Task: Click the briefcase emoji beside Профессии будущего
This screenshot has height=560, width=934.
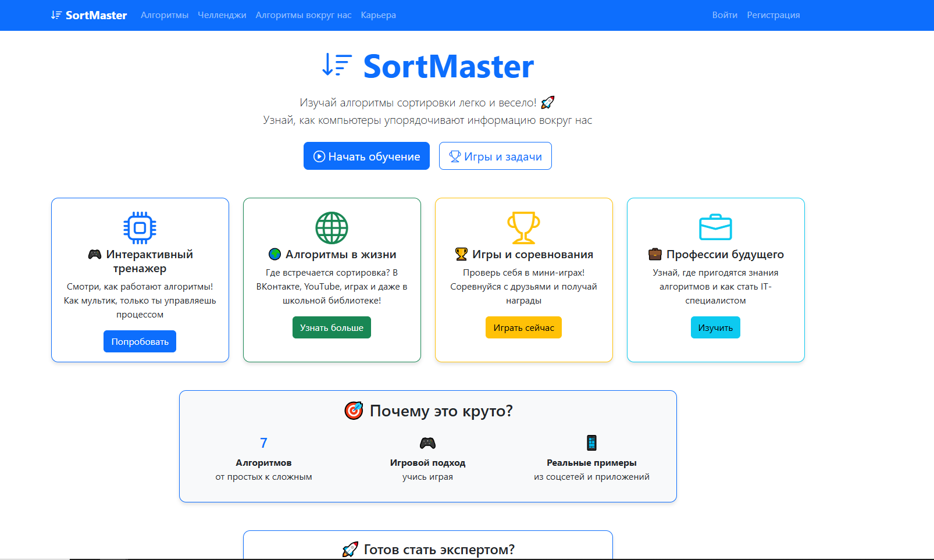Action: tap(655, 254)
